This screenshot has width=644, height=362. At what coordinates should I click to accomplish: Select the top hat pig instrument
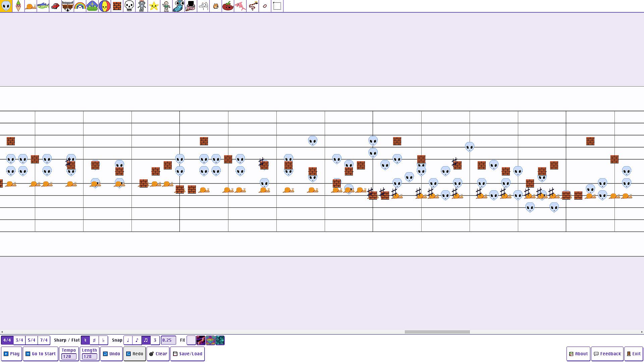coord(191,6)
